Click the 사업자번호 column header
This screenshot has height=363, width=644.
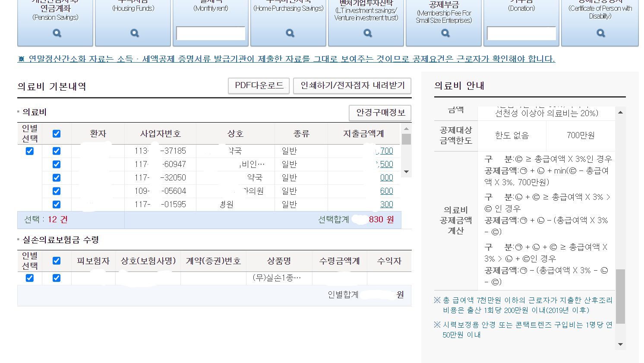click(160, 134)
